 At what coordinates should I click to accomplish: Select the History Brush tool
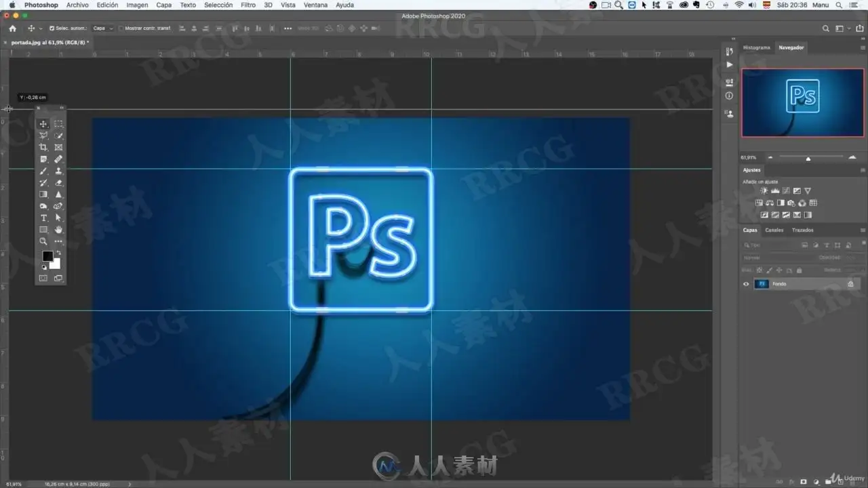pyautogui.click(x=43, y=182)
